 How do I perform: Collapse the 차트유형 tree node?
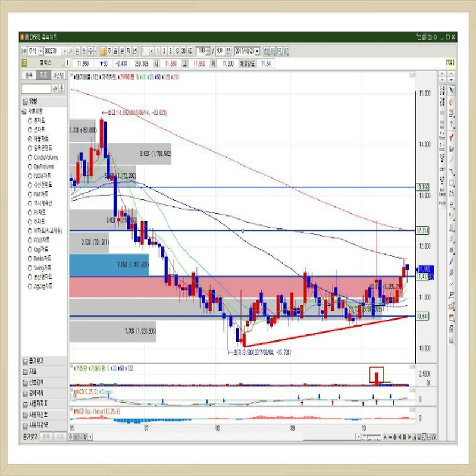tap(24, 111)
